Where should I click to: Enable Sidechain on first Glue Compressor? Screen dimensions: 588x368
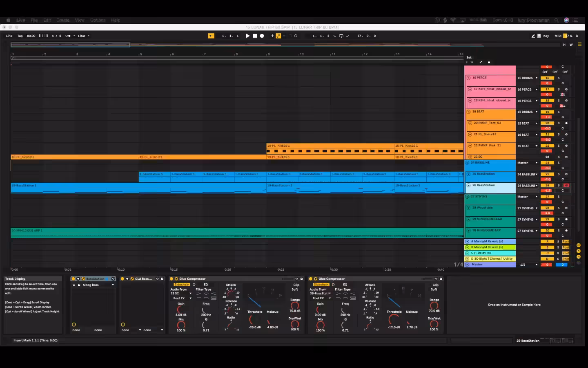[182, 285]
